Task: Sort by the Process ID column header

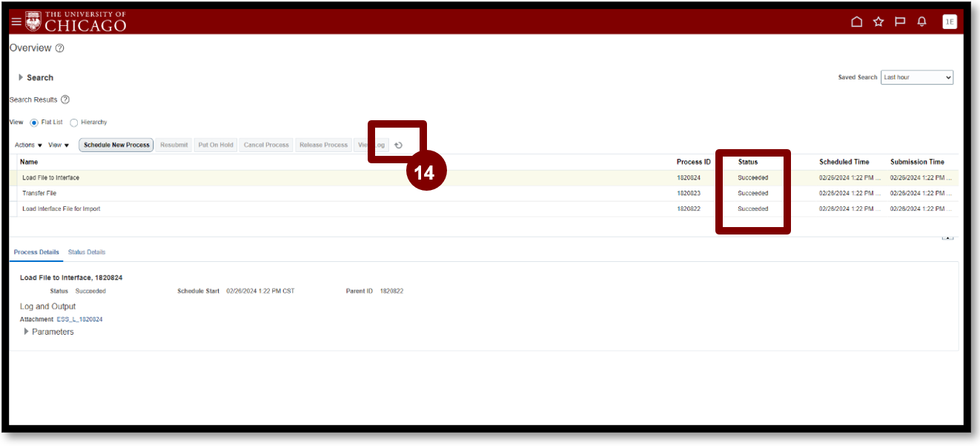Action: point(694,162)
